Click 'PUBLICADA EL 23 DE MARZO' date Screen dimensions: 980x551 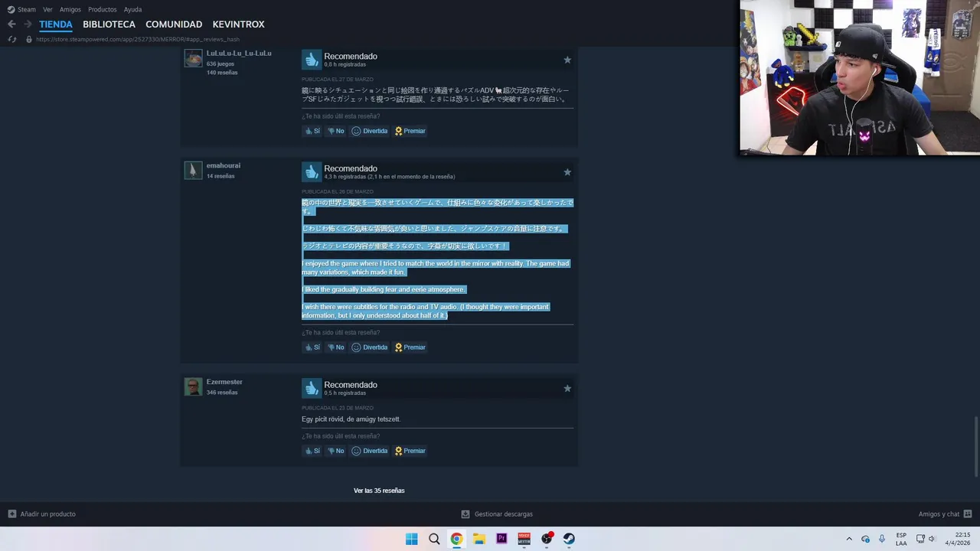tap(338, 408)
